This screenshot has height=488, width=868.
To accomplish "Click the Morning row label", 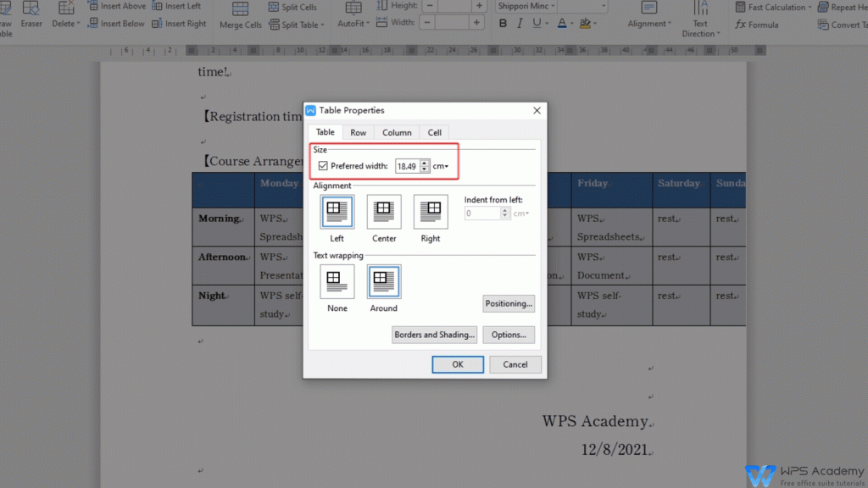I will tap(219, 219).
